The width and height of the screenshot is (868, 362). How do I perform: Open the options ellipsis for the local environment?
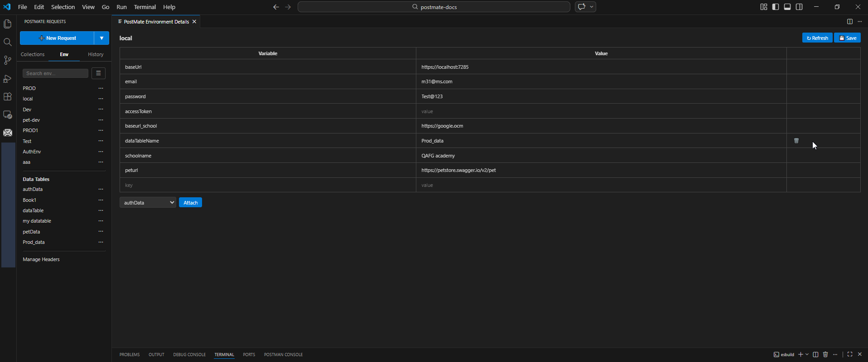click(101, 99)
